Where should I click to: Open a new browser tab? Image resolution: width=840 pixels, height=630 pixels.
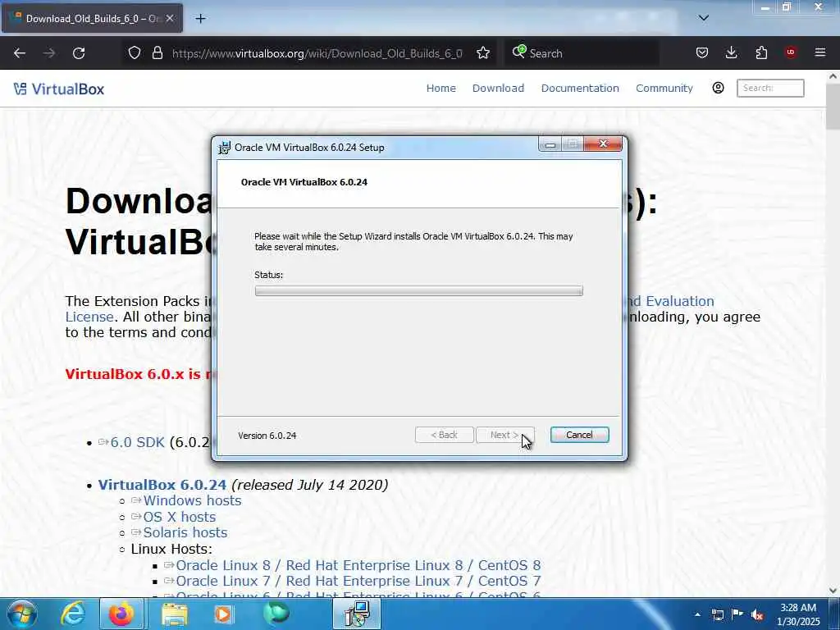coord(200,19)
